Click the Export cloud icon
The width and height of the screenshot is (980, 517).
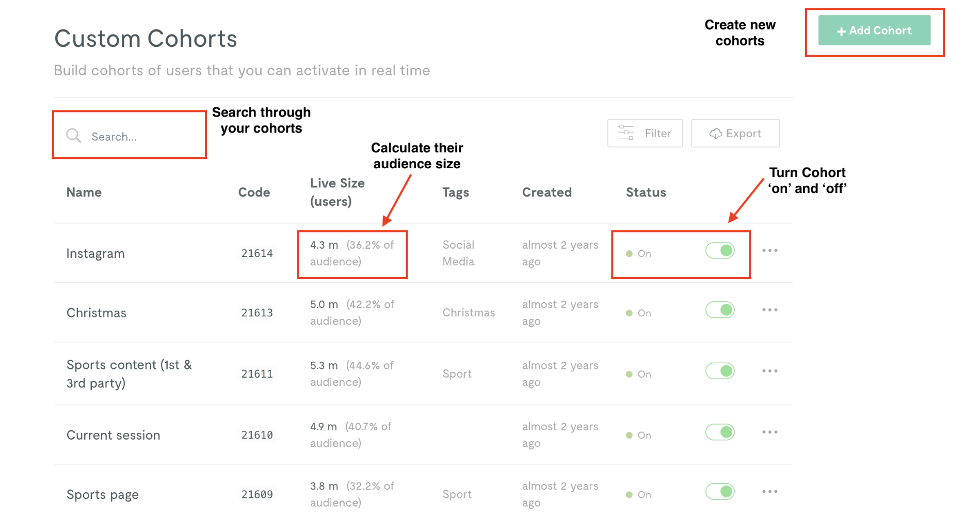pyautogui.click(x=716, y=133)
